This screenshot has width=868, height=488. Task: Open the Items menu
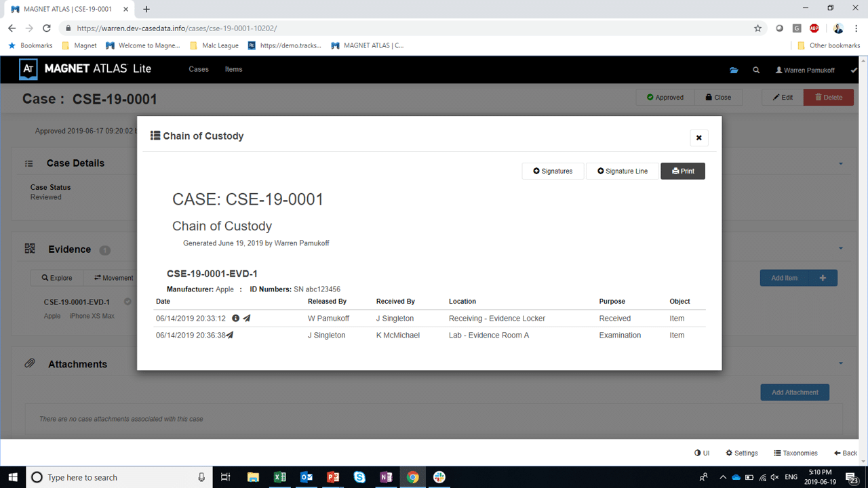point(234,69)
